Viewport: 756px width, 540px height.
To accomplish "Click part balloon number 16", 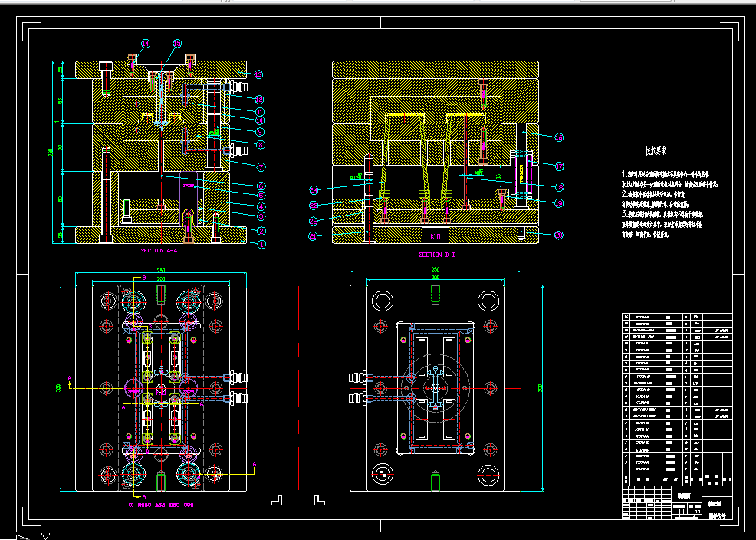I will (559, 137).
